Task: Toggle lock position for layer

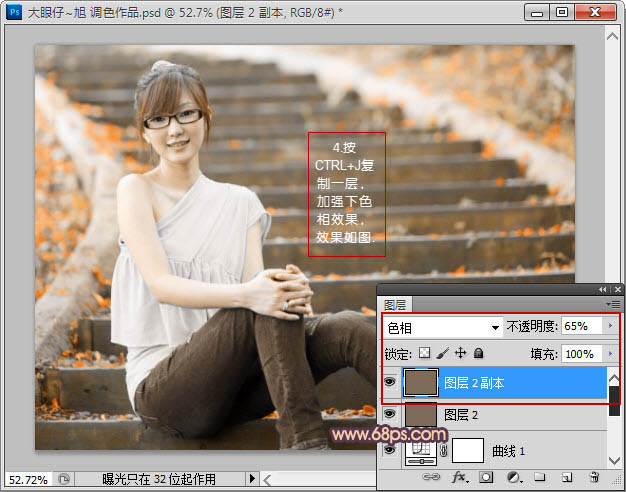Action: [x=460, y=353]
